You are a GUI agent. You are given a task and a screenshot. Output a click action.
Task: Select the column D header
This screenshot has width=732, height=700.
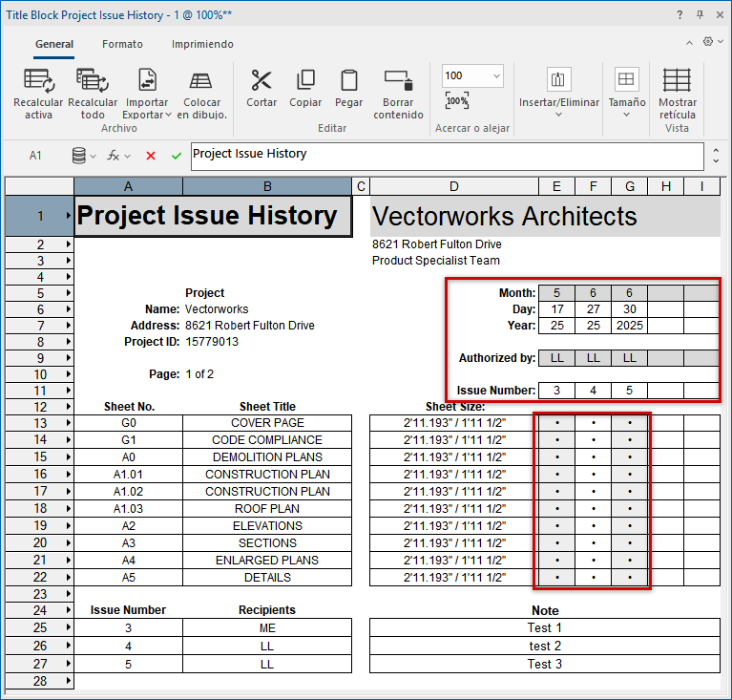(x=454, y=187)
